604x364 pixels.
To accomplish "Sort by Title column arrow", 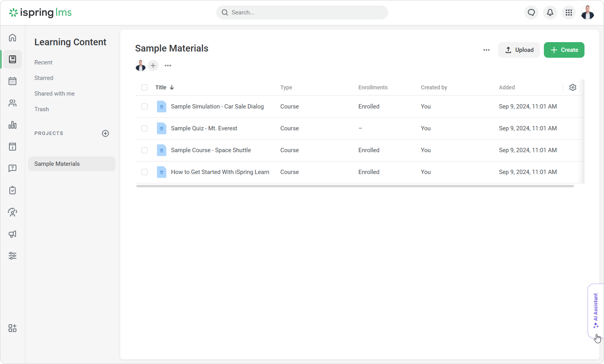I will click(x=172, y=87).
